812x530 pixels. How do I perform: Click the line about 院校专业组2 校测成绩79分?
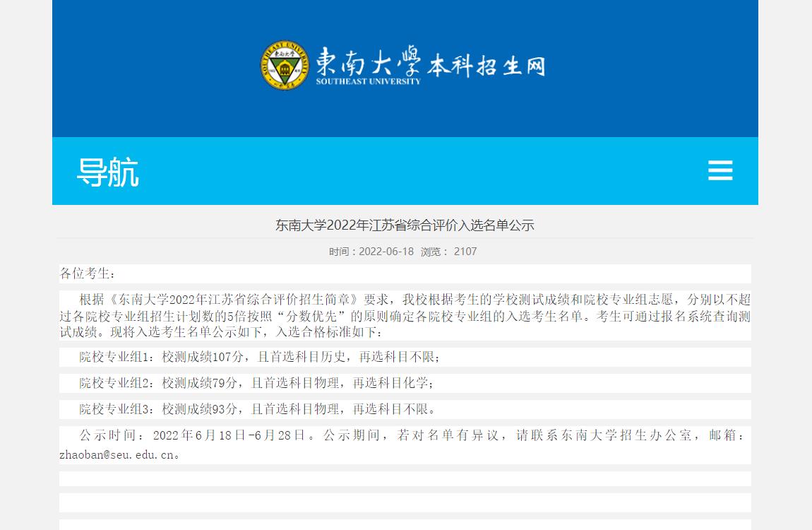pyautogui.click(x=256, y=383)
